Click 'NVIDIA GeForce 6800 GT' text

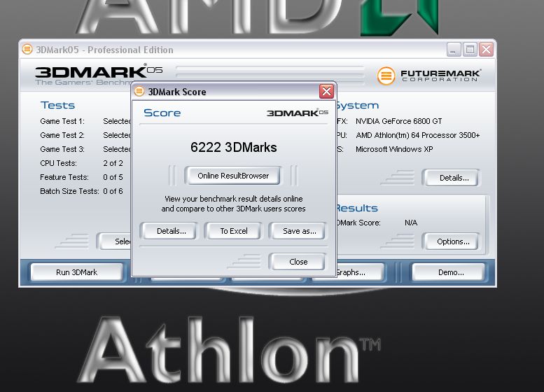[x=398, y=121]
